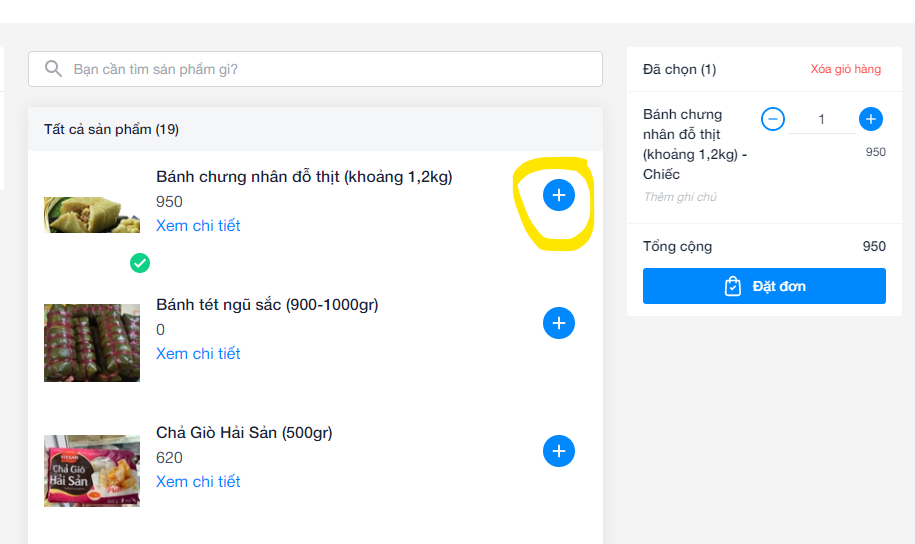
Task: Click the Bánh tét ngũ sắc product title
Action: 267,304
